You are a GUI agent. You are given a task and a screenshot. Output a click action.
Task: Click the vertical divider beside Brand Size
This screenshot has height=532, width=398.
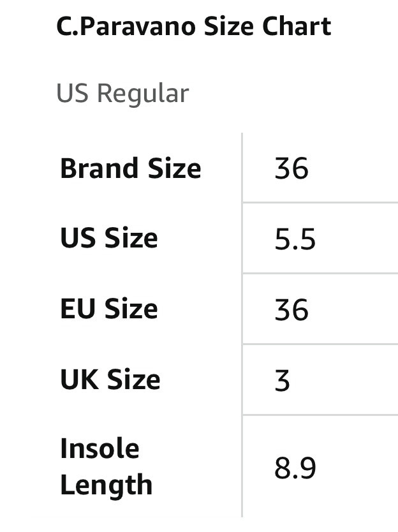pos(242,168)
